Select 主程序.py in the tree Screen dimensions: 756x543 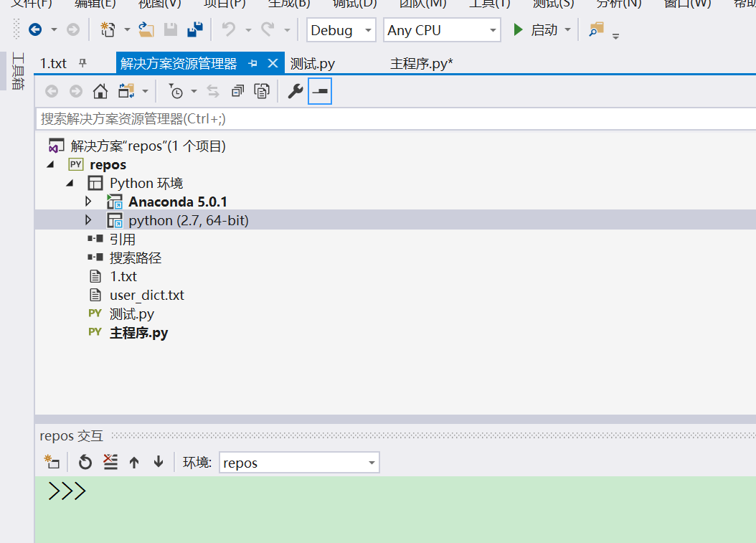click(139, 333)
